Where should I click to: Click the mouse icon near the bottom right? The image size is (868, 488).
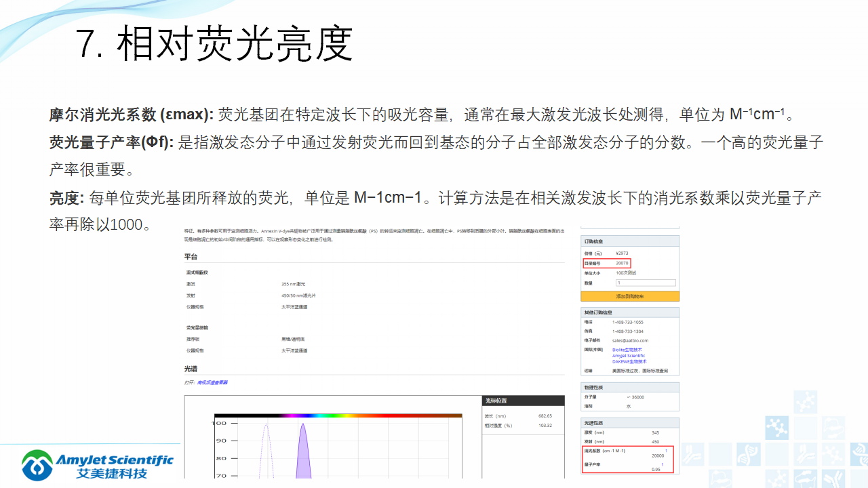click(806, 480)
